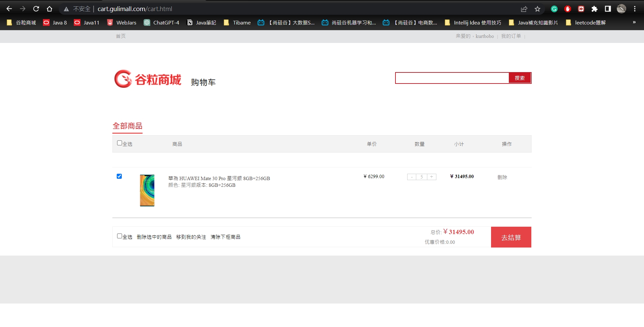644x327 pixels.
Task: Open the Java 8 bookmark
Action: [55, 22]
